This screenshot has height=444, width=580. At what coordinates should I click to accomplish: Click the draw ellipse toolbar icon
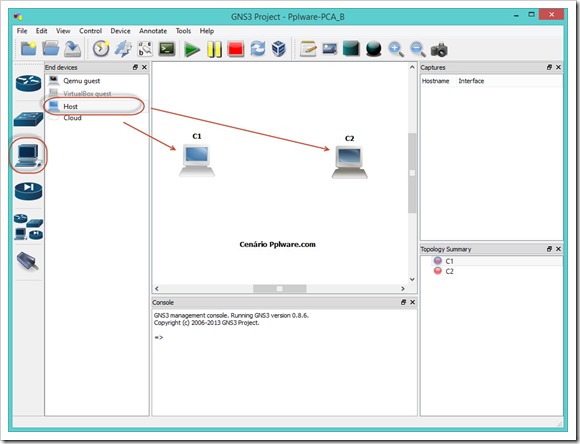coord(373,49)
